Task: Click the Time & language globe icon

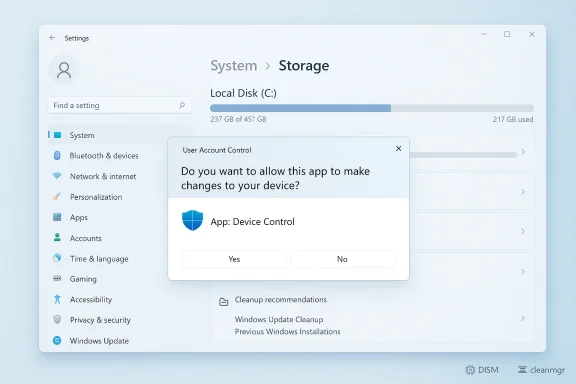Action: point(57,258)
